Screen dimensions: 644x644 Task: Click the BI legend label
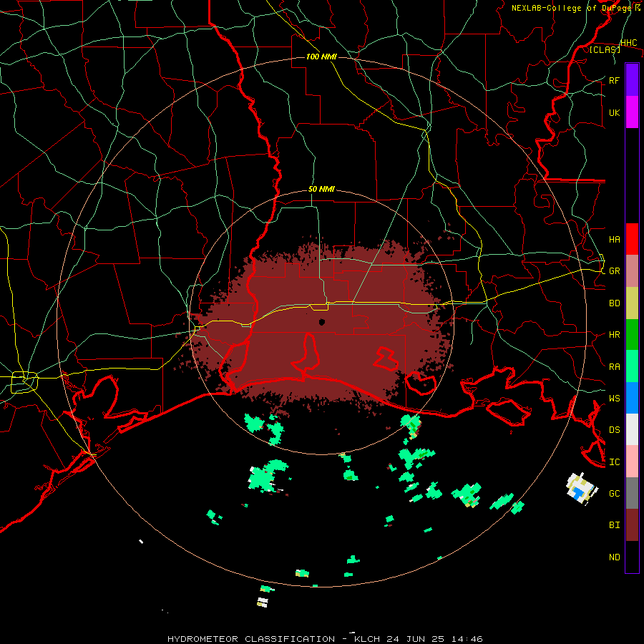coord(614,525)
